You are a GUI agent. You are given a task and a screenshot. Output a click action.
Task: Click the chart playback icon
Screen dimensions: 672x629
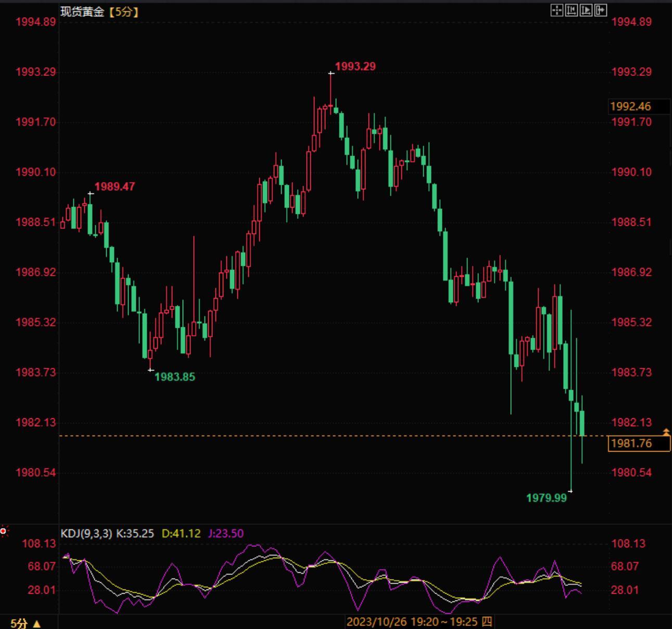point(586,10)
